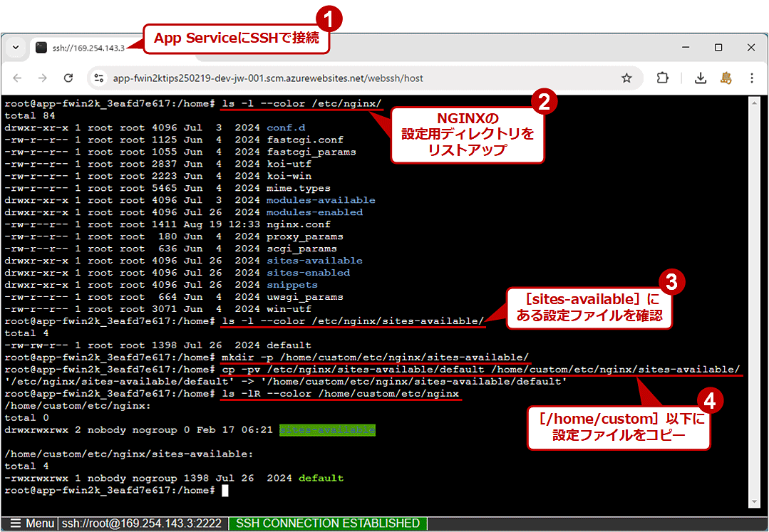
Task: Reload the webssh page
Action: [68, 77]
